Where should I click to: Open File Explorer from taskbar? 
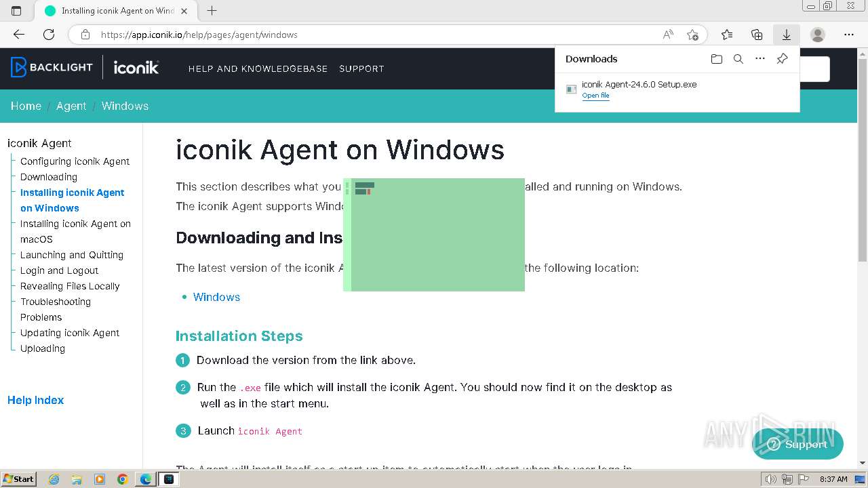click(x=77, y=479)
